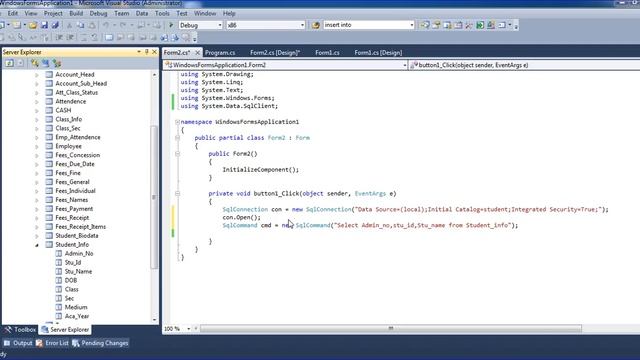Collapse the Student_Info table node

click(37, 245)
